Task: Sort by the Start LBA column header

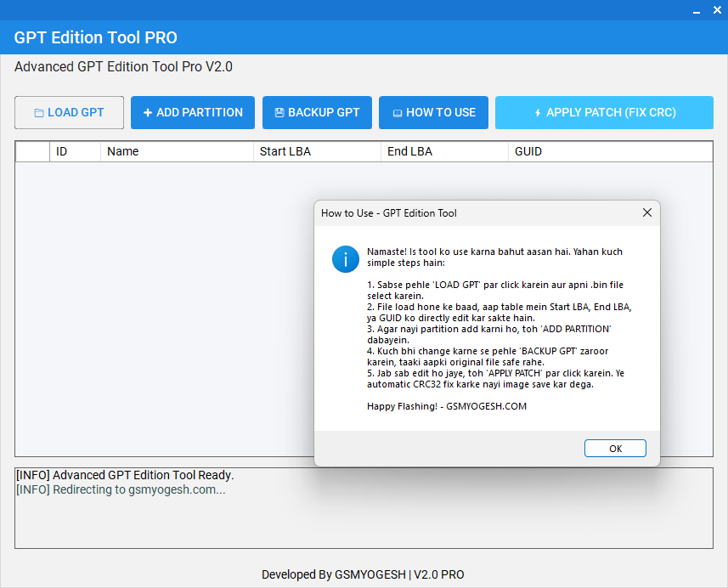Action: [x=317, y=151]
